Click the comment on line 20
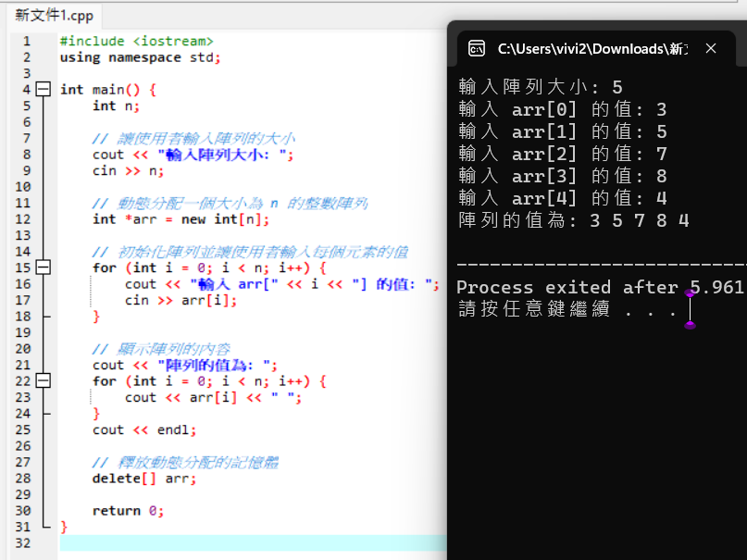747x560 pixels. pyautogui.click(x=161, y=349)
